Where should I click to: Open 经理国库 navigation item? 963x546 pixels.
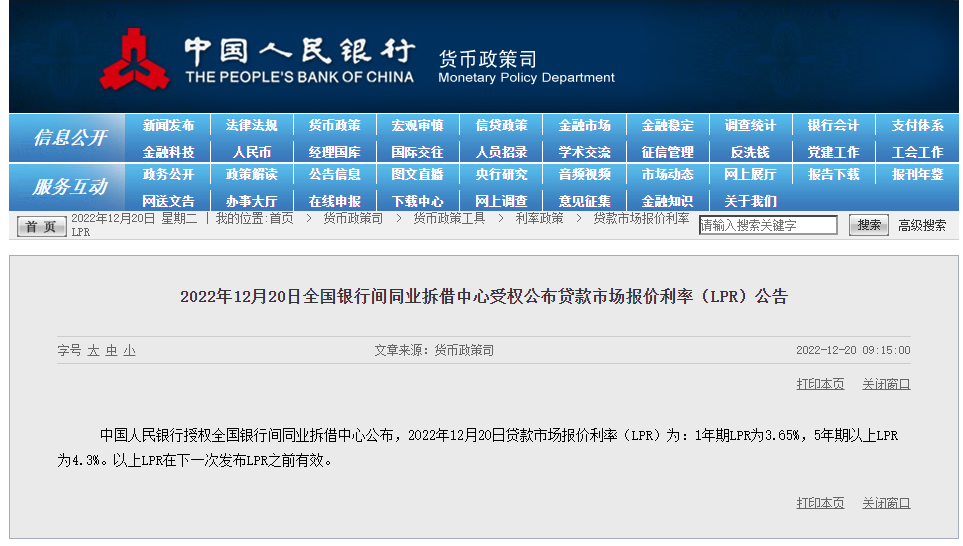[x=335, y=152]
